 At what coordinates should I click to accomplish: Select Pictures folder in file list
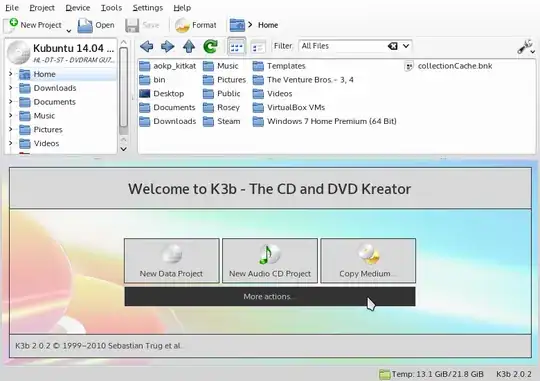pyautogui.click(x=224, y=80)
